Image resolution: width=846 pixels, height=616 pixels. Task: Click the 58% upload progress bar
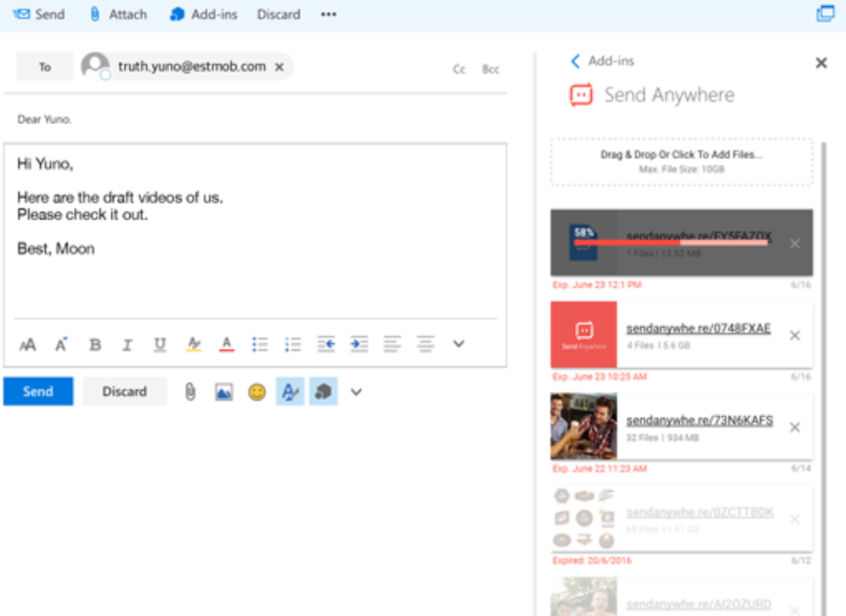coord(671,243)
